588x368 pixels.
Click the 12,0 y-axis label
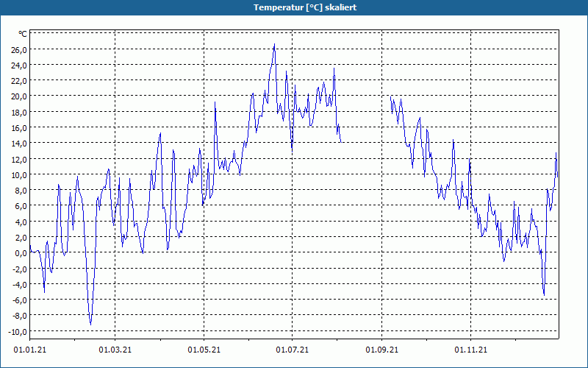point(19,159)
